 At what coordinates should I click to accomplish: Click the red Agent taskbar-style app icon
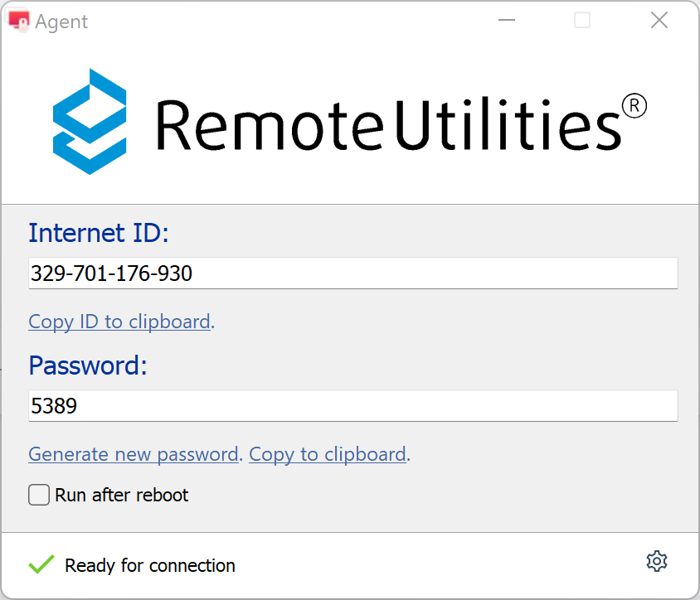point(18,20)
